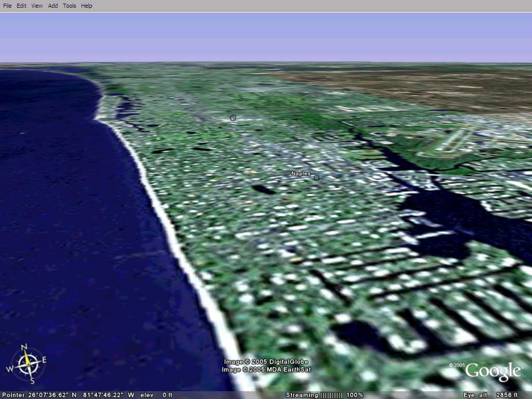Click the N letter on the compass
This screenshot has height=399, width=532.
click(23, 347)
